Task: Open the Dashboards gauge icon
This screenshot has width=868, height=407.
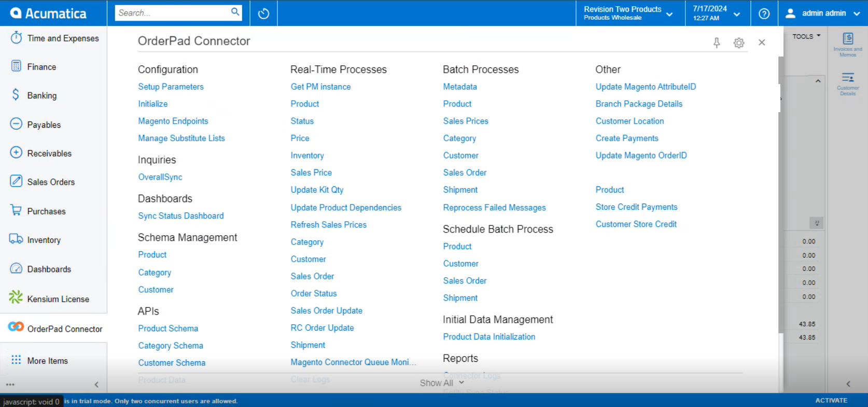Action: [x=16, y=268]
